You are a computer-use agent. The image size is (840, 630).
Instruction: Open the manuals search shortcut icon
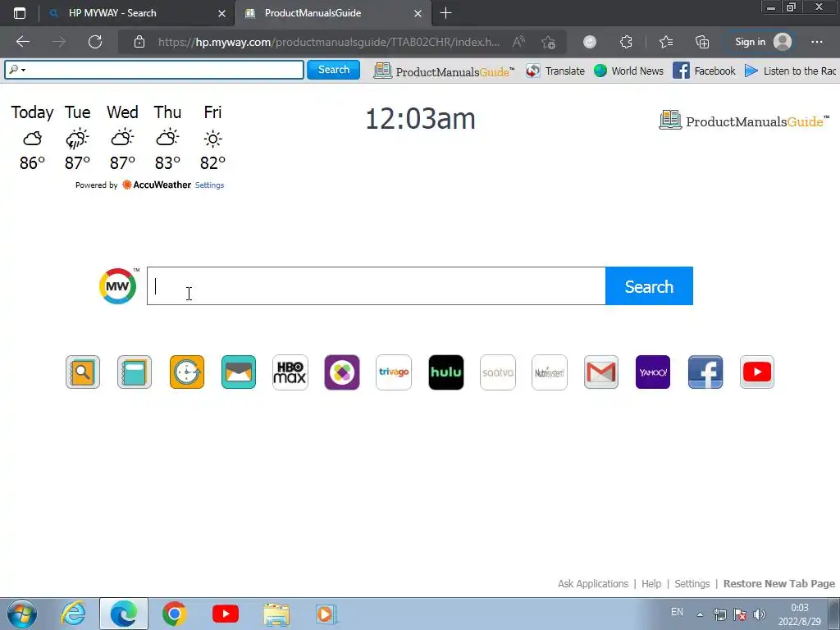(83, 372)
